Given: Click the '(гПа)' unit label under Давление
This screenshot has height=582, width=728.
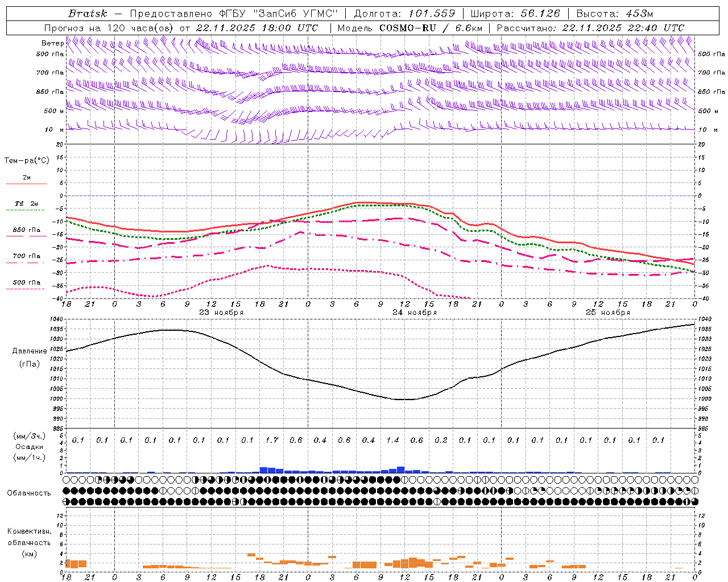Looking at the screenshot, I should coord(29,364).
